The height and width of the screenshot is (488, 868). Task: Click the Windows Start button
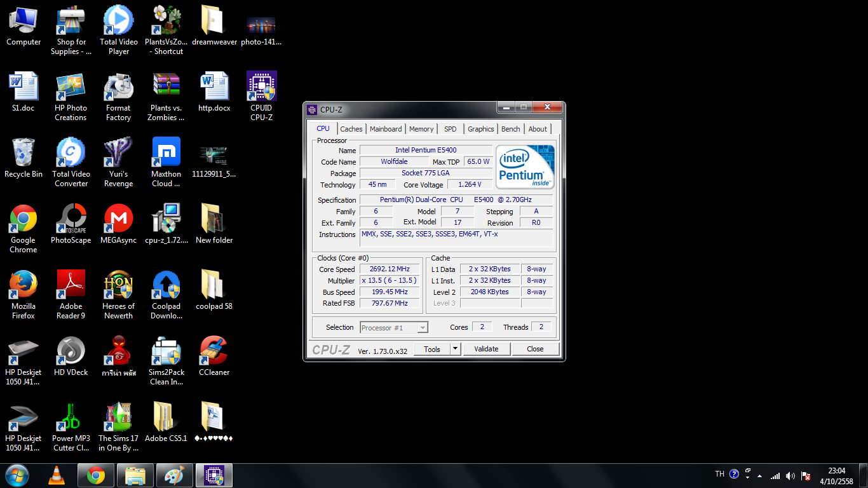click(x=17, y=475)
